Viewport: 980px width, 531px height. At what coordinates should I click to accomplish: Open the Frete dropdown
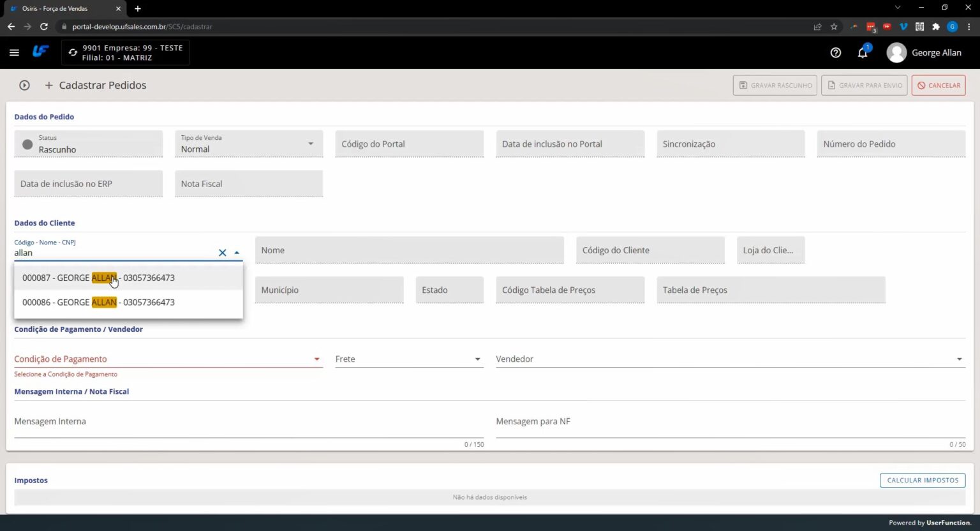point(477,359)
